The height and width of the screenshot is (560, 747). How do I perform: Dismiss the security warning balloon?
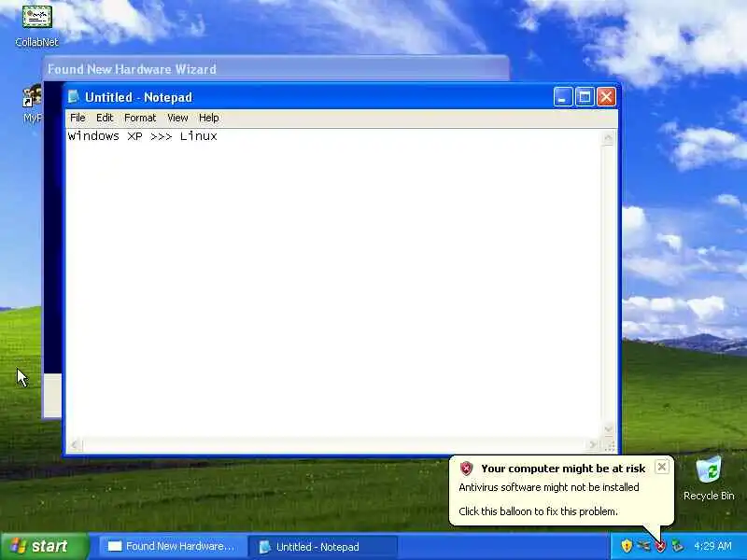[662, 468]
